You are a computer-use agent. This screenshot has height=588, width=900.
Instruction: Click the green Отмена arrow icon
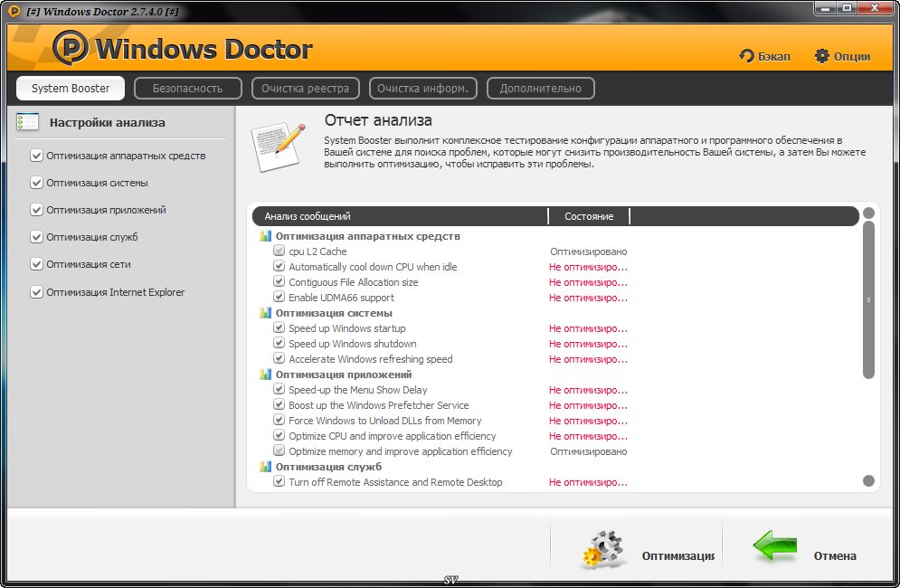click(x=775, y=546)
